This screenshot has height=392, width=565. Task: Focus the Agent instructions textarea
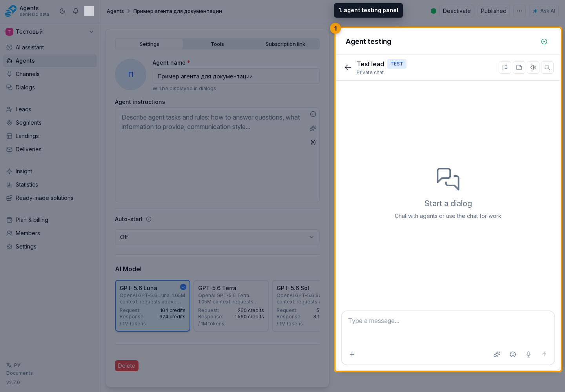tap(217, 155)
